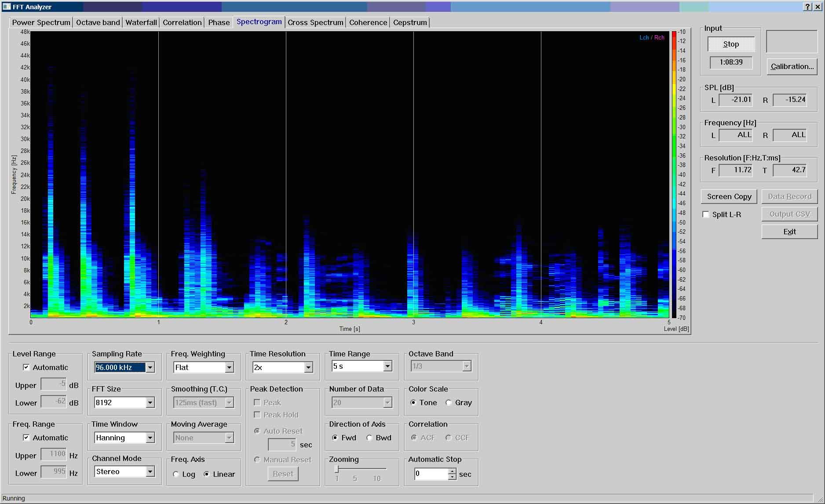
Task: Enable the Split L-R checkbox
Action: (x=706, y=214)
